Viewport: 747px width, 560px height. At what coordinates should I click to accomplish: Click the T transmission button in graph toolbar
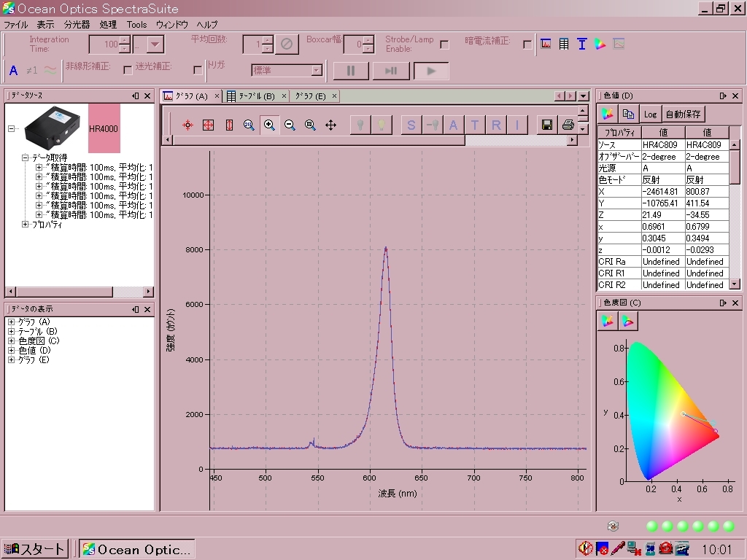(x=475, y=125)
